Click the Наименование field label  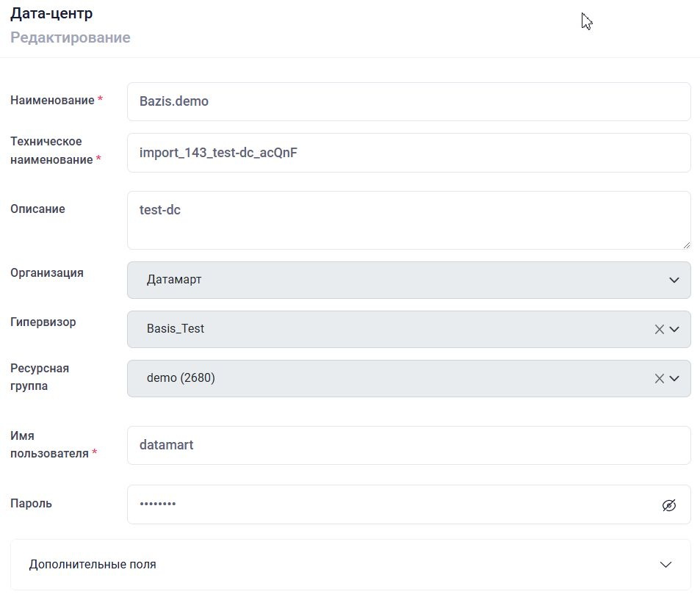[x=52, y=101]
